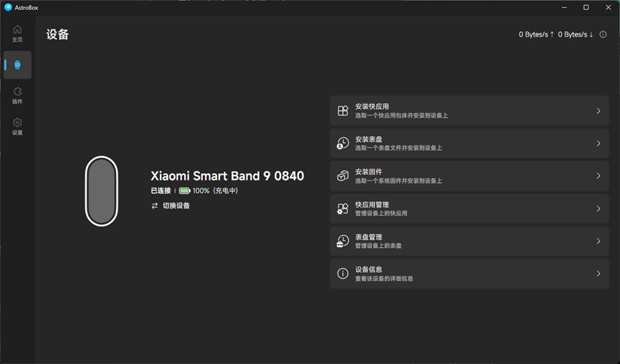
Task: Click the Xiaomi Smart Band device image
Action: [101, 191]
